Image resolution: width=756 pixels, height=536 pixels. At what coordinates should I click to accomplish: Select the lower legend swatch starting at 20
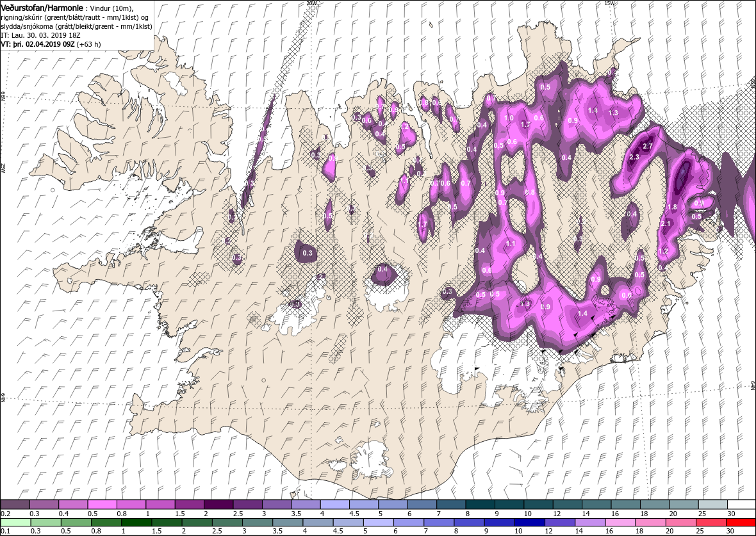(680, 523)
